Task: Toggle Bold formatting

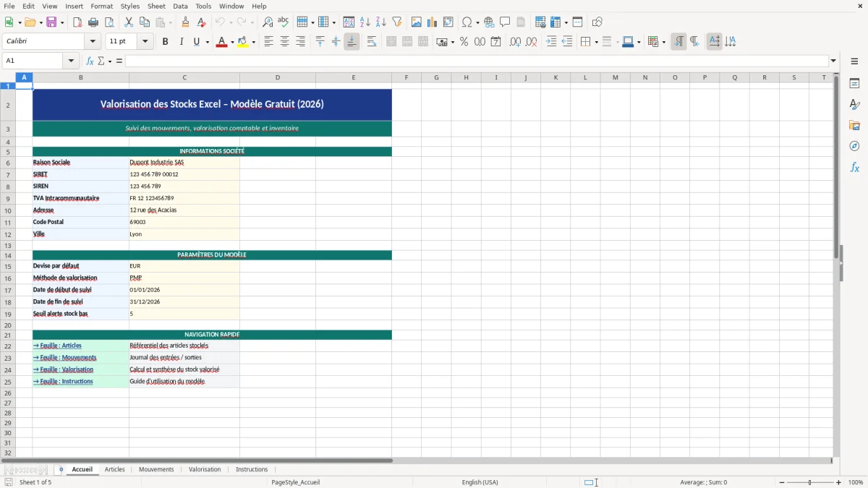Action: [x=166, y=42]
